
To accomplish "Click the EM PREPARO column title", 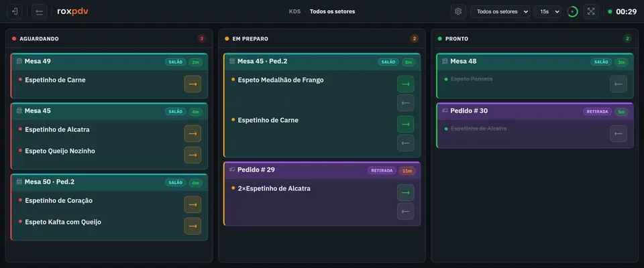I will pos(250,39).
